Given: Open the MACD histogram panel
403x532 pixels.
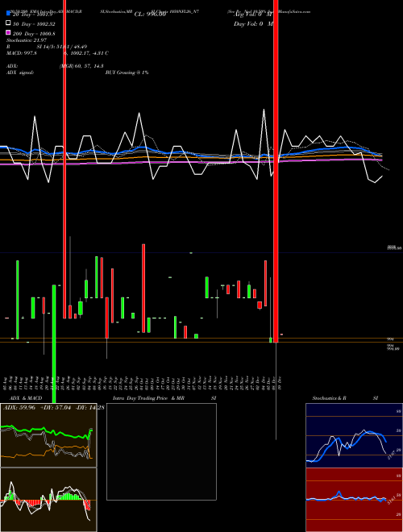Looking at the screenshot, I should coord(48,500).
